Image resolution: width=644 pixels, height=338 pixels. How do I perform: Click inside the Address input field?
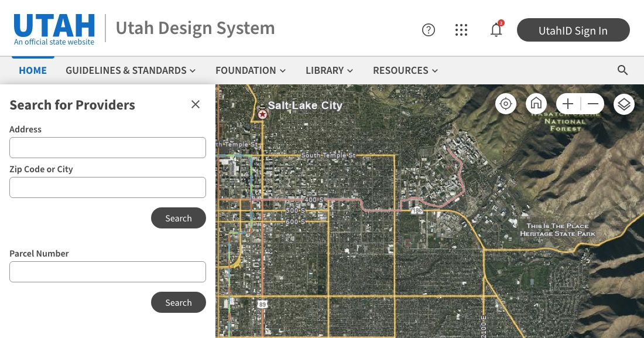[108, 148]
